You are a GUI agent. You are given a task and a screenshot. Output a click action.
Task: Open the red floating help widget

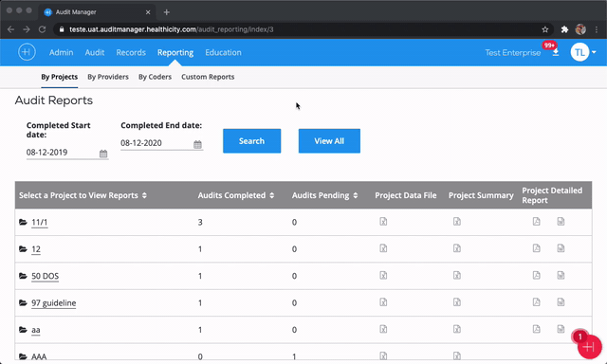pos(589,347)
